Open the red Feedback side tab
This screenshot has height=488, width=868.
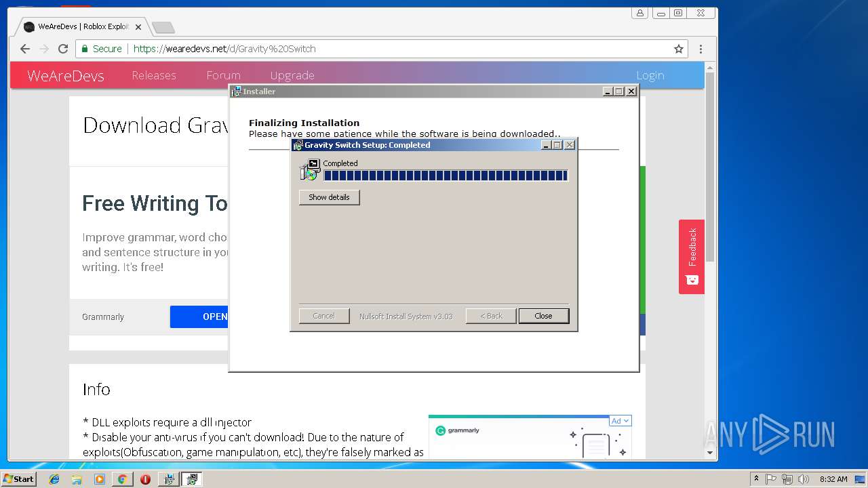pos(692,257)
